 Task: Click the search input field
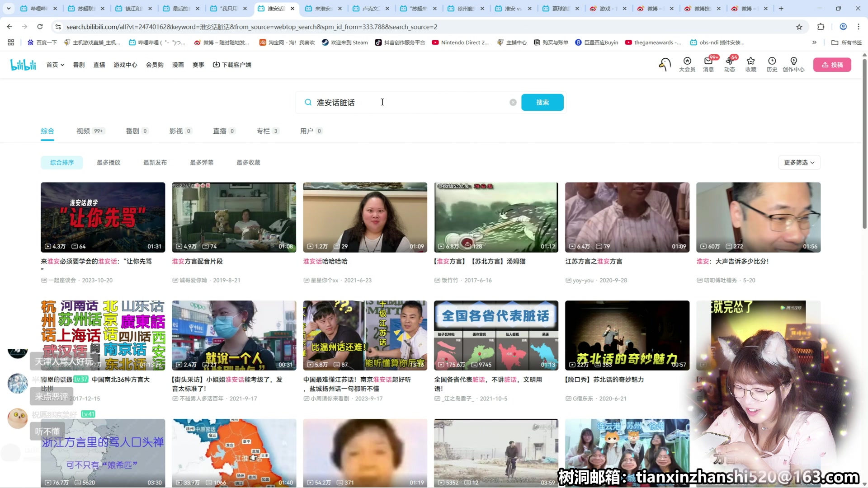coord(409,103)
